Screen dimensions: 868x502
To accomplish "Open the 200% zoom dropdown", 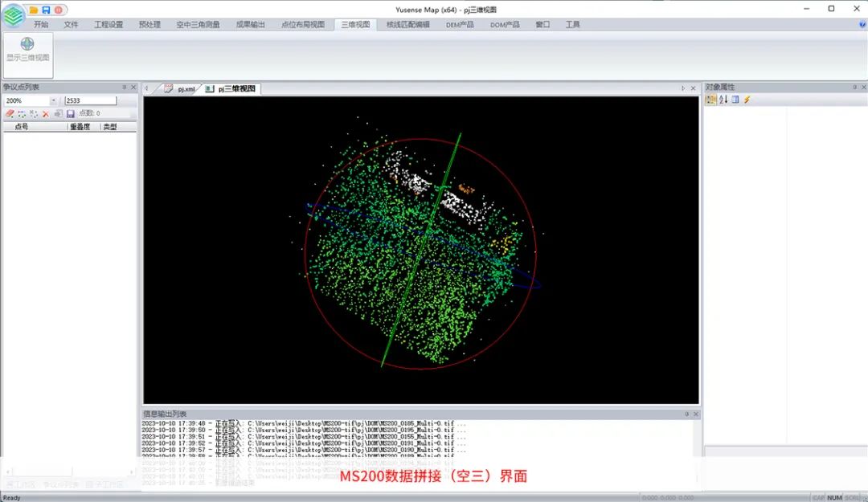I will point(53,101).
